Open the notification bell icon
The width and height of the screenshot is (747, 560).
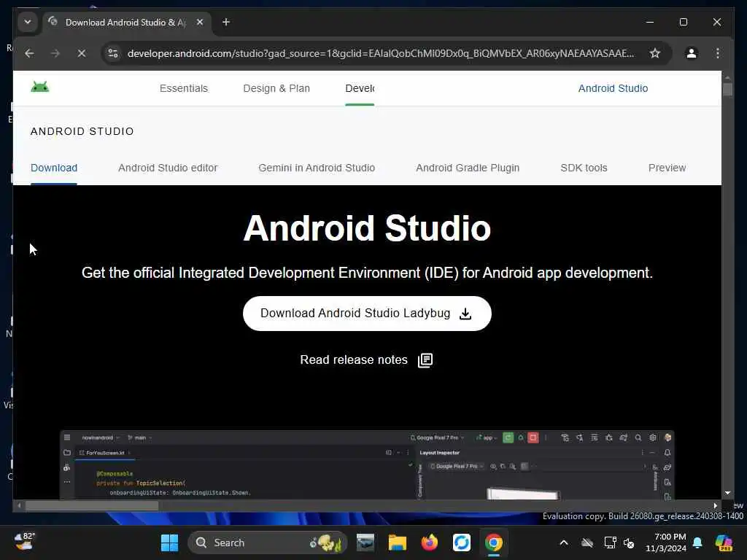(697, 542)
